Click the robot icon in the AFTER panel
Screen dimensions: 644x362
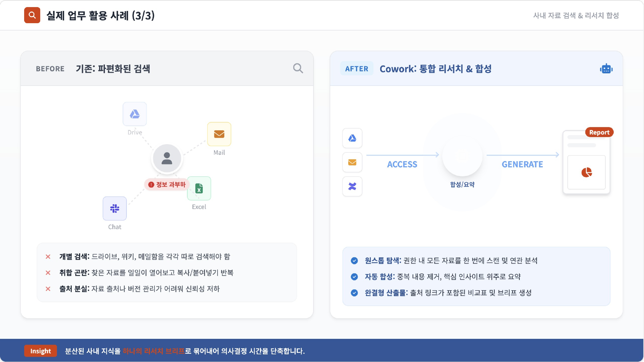point(606,69)
